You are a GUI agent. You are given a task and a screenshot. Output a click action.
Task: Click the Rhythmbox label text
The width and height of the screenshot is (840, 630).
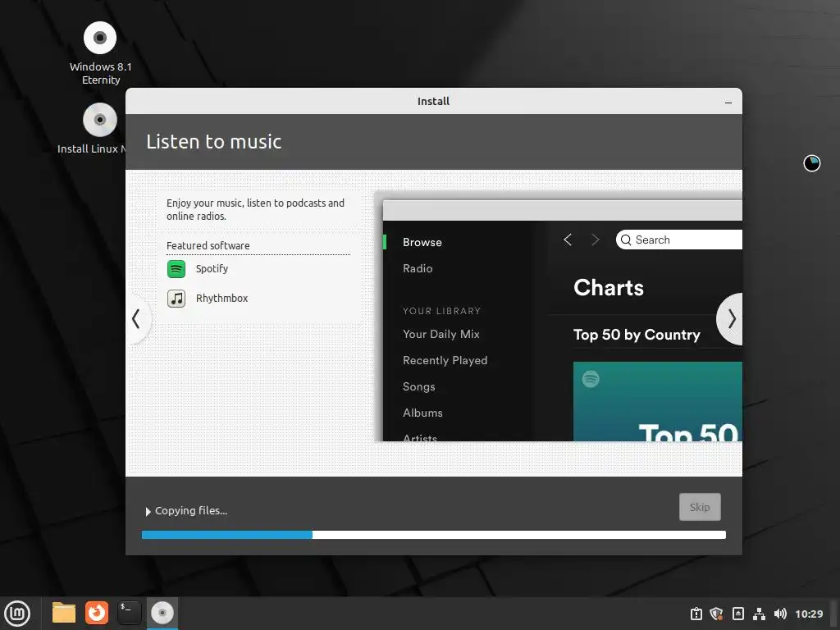[x=221, y=299]
